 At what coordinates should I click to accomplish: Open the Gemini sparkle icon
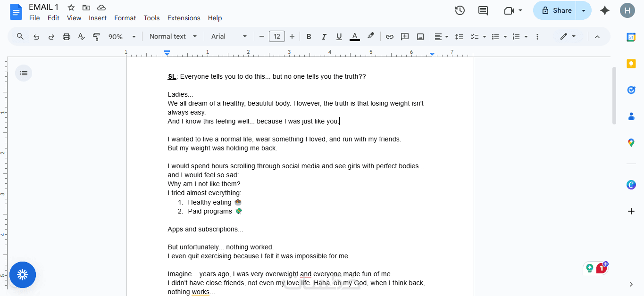coord(605,10)
